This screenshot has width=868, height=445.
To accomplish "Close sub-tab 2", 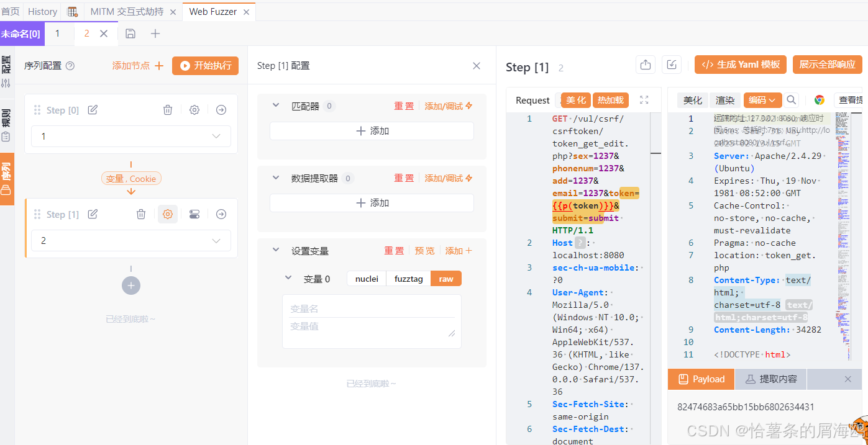I will (x=104, y=34).
